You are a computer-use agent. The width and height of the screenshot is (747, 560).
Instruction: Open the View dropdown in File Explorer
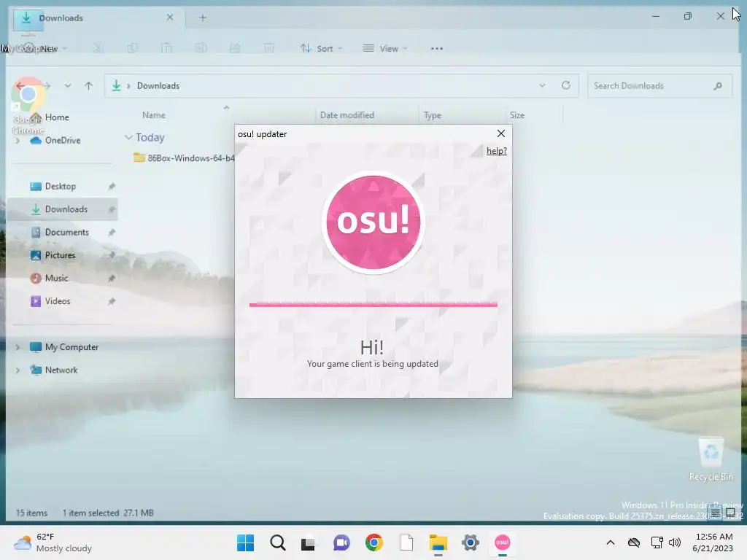click(x=385, y=49)
